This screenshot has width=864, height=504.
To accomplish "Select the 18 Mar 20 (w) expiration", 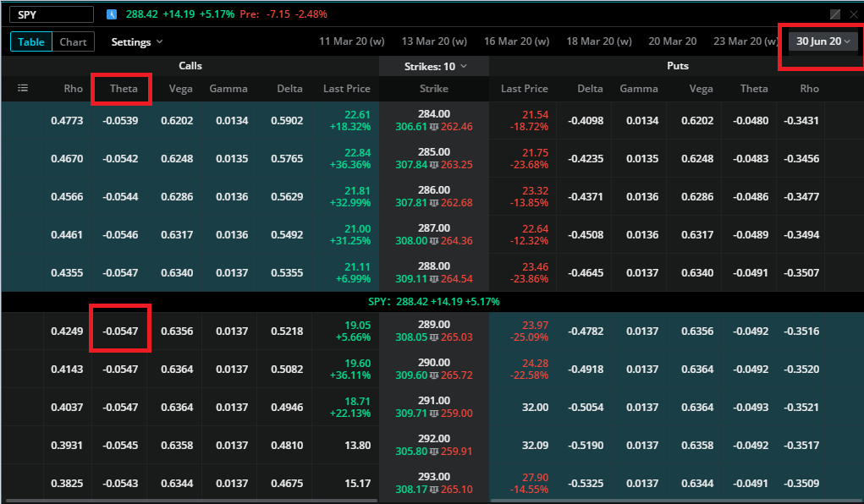I will [599, 41].
